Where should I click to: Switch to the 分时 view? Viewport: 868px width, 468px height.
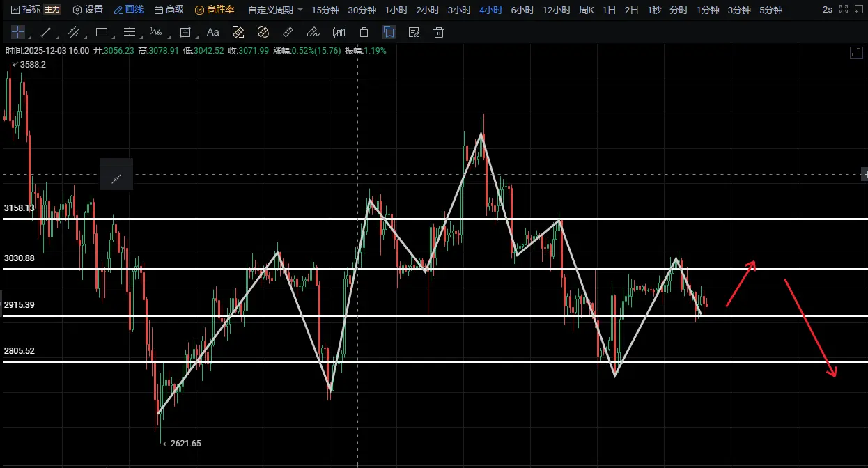tap(679, 10)
